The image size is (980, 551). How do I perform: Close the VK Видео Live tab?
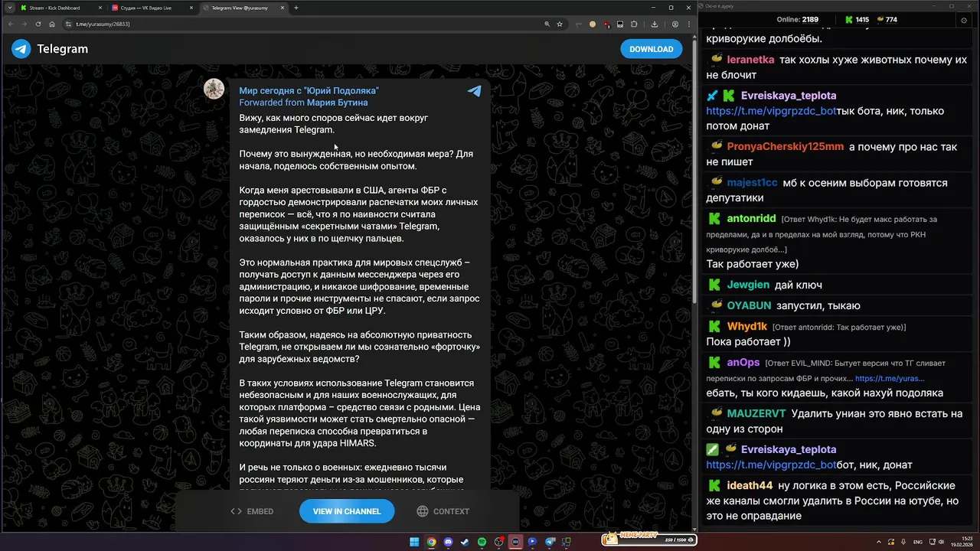tap(191, 8)
